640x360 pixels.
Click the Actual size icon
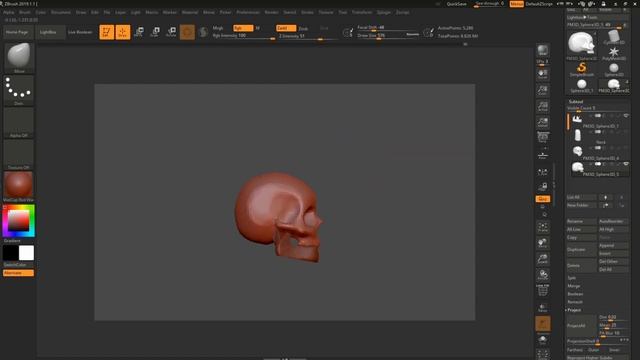542,106
